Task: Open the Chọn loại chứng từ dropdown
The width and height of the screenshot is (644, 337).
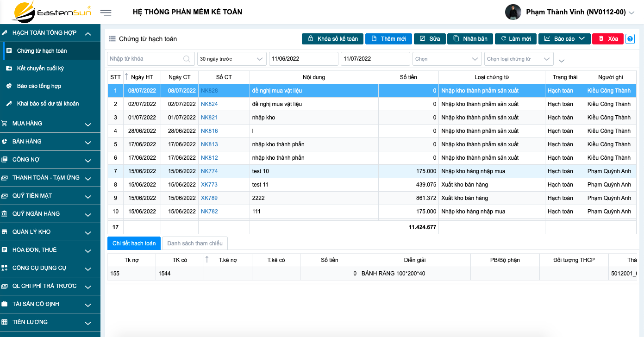Action: [x=519, y=59]
